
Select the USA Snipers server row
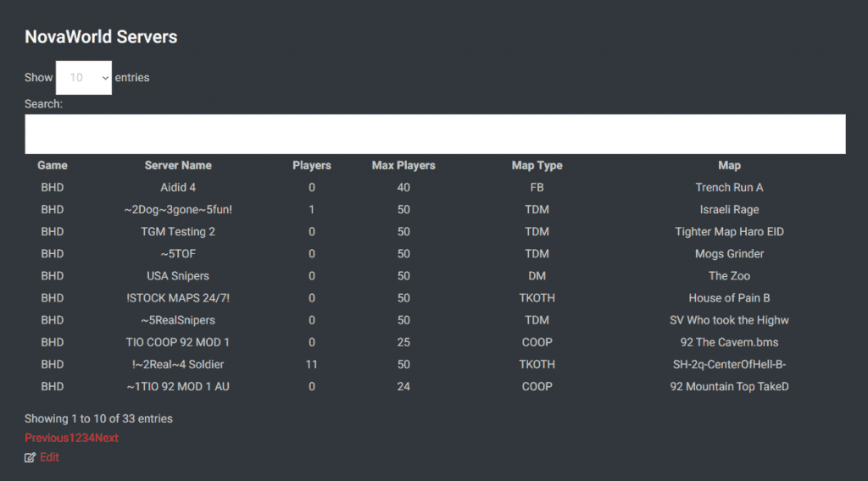(x=435, y=276)
